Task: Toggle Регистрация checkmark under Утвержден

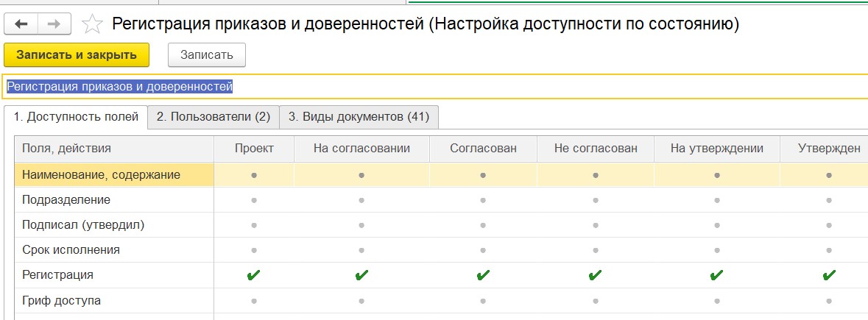Action: (x=829, y=274)
